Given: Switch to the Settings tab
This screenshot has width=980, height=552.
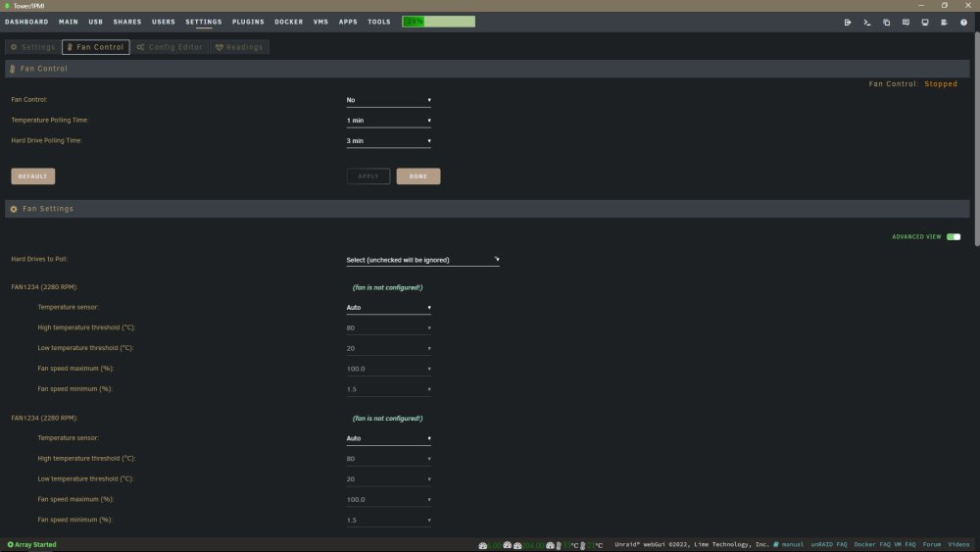Looking at the screenshot, I should pyautogui.click(x=33, y=47).
